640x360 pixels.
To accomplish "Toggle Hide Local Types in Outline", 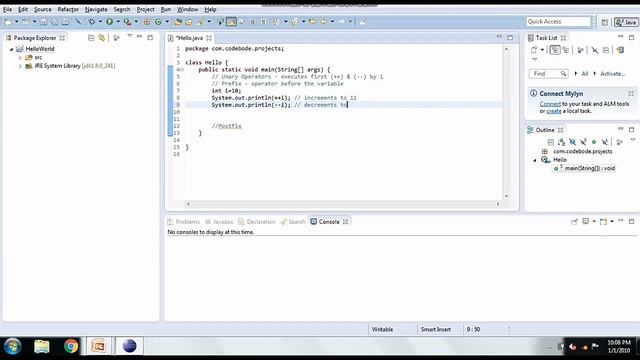I will tap(604, 142).
